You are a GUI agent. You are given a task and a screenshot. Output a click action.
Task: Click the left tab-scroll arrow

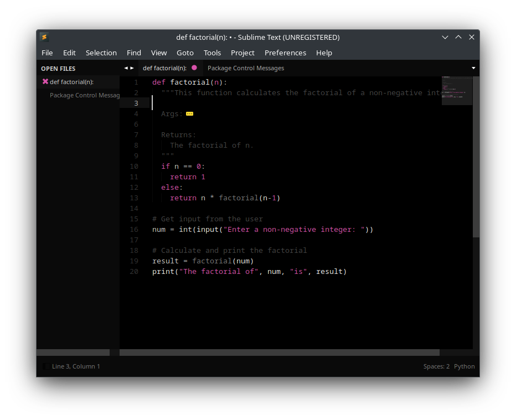pyautogui.click(x=125, y=68)
